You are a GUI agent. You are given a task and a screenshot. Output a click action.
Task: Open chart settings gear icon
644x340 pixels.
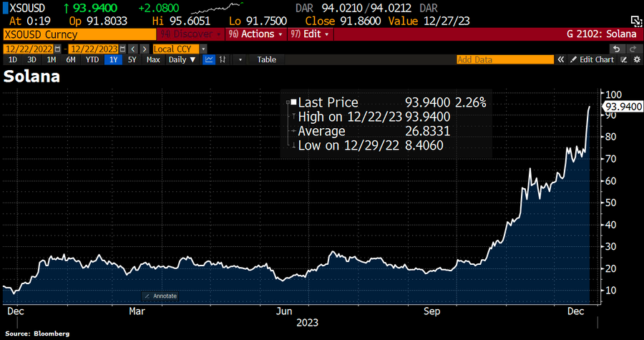pyautogui.click(x=637, y=59)
